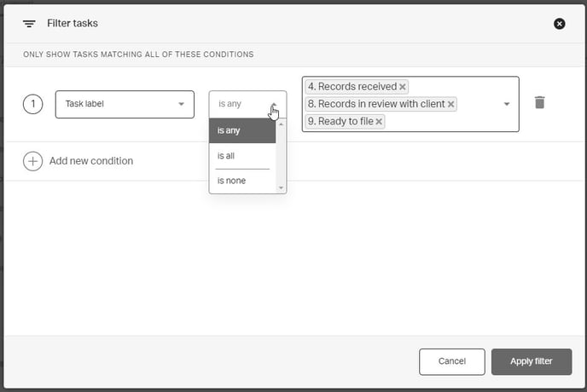Click the plus circle to add a condition
The height and width of the screenshot is (392, 587).
32,161
